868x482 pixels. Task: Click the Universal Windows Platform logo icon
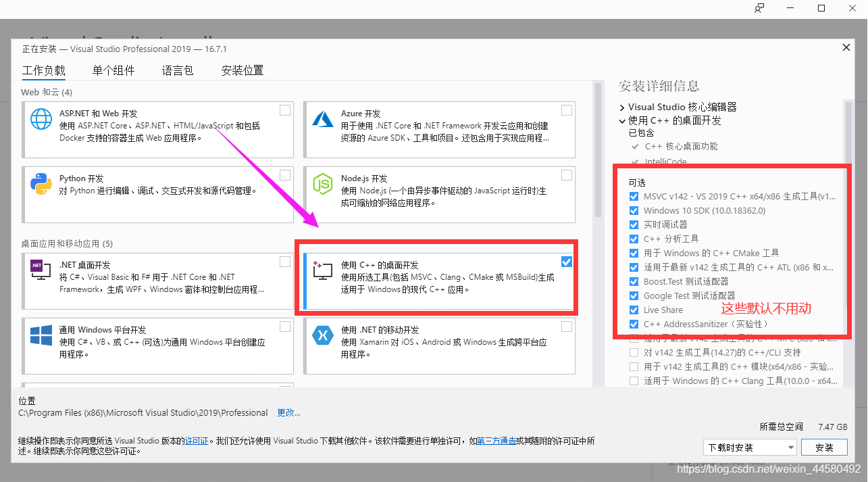tap(41, 335)
